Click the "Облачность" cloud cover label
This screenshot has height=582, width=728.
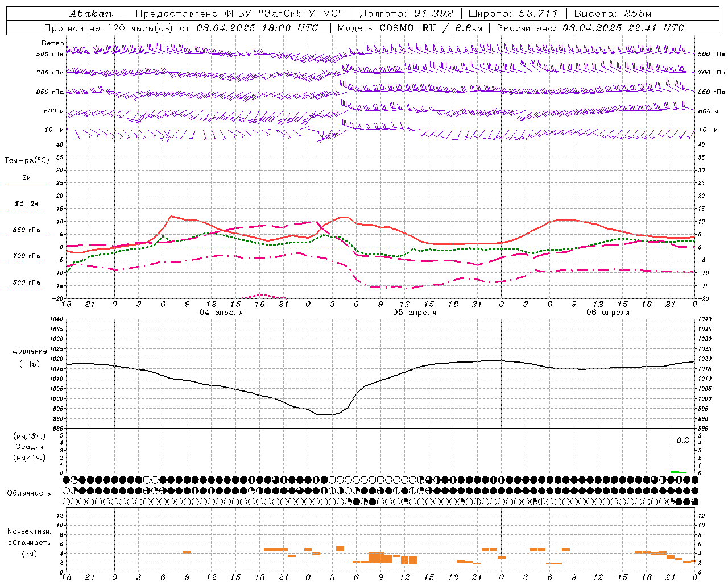29,493
